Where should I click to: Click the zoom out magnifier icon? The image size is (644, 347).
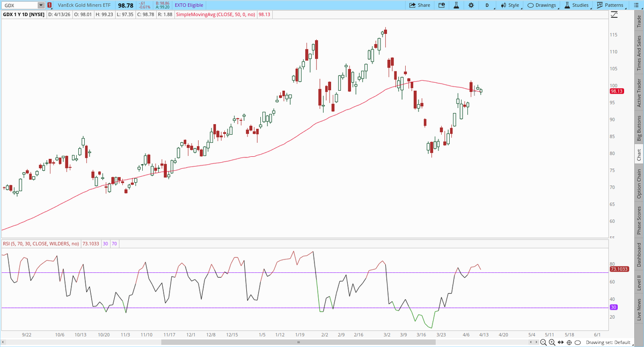click(x=544, y=342)
